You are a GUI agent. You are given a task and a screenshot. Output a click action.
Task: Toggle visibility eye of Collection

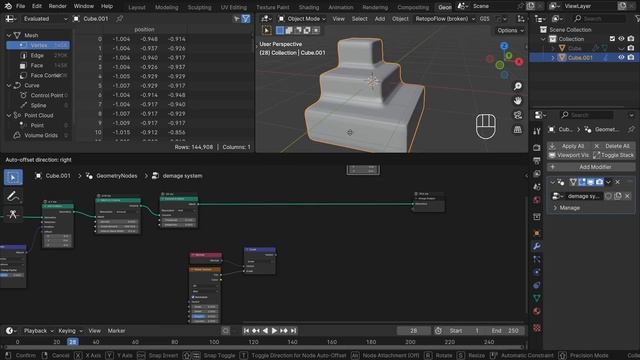(x=621, y=39)
